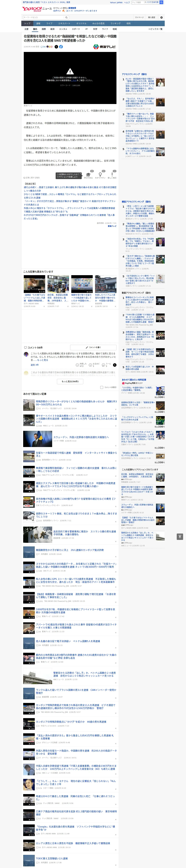
Task: Open 返信 3件 replies
Action: pyautogui.click(x=35, y=365)
